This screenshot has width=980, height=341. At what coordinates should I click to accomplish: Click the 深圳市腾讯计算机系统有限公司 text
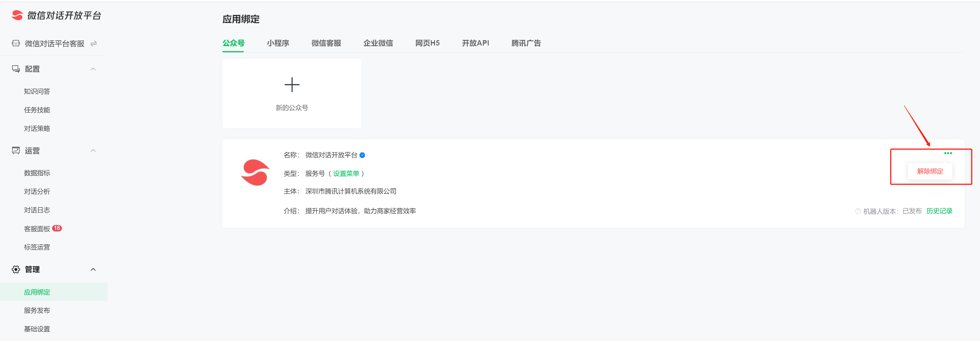click(351, 191)
